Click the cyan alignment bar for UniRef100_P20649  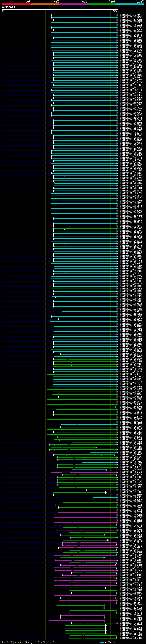[85, 15]
